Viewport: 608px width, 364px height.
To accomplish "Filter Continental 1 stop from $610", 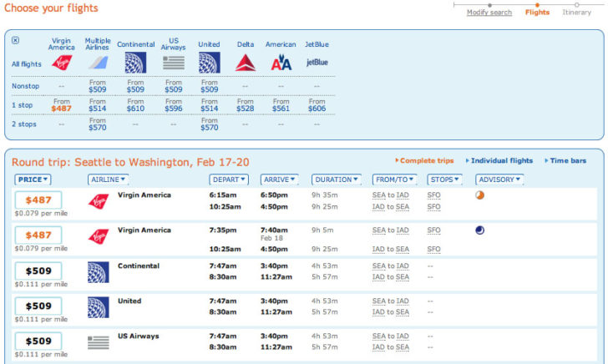I will [x=135, y=105].
